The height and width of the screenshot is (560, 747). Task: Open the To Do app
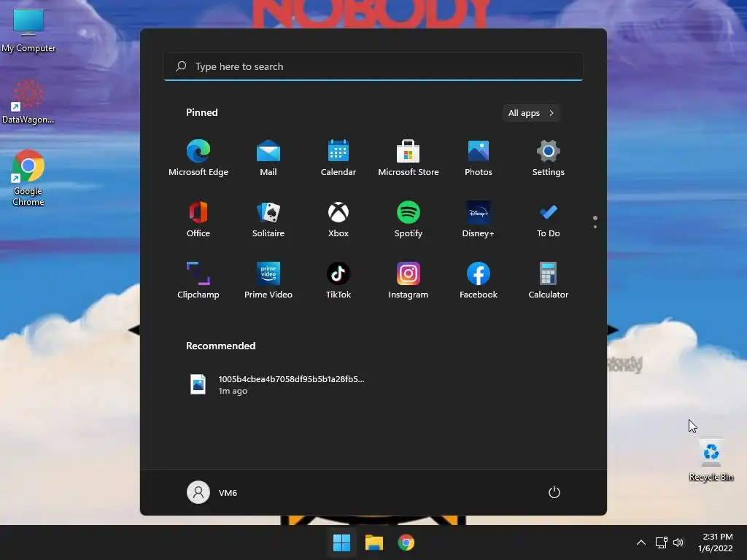pyautogui.click(x=549, y=219)
